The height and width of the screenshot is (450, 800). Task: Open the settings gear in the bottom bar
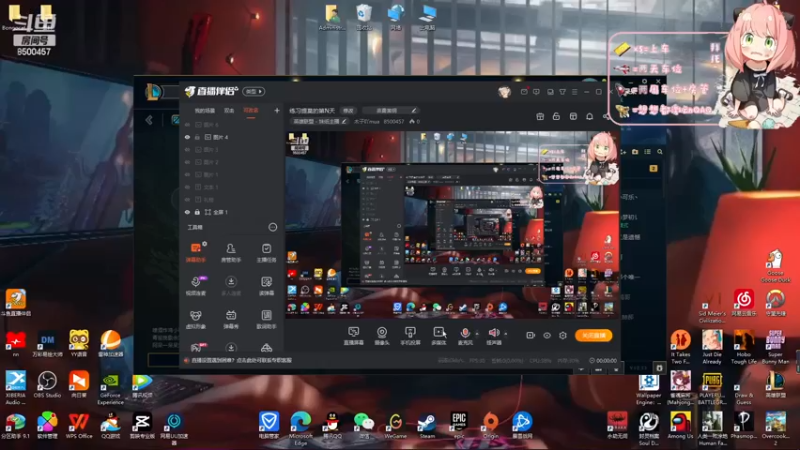(563, 335)
